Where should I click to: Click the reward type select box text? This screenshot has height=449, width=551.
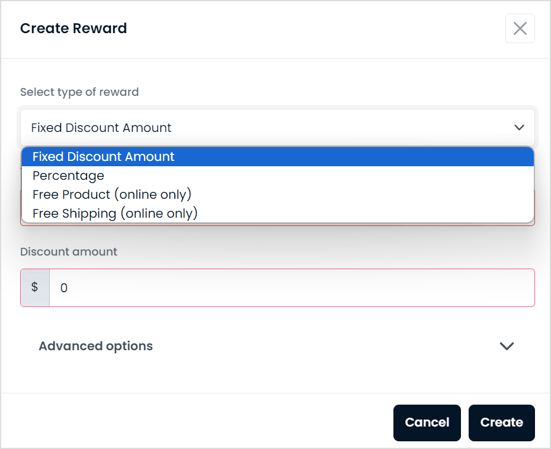pos(101,128)
